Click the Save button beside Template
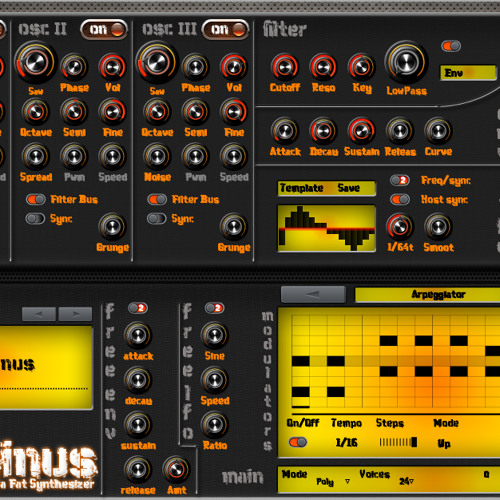Screen dimensions: 500x500 point(349,188)
